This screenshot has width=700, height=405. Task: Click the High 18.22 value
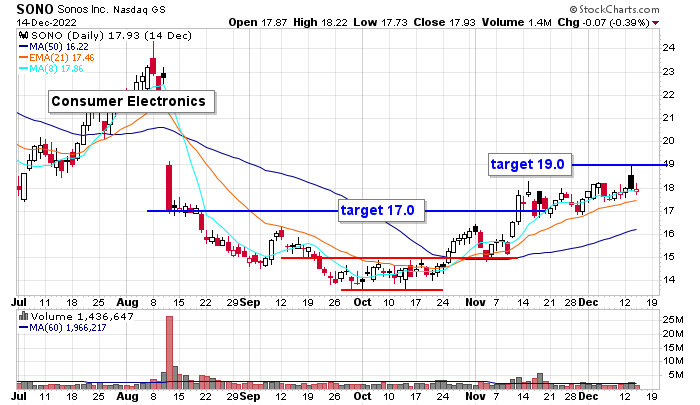[320, 22]
